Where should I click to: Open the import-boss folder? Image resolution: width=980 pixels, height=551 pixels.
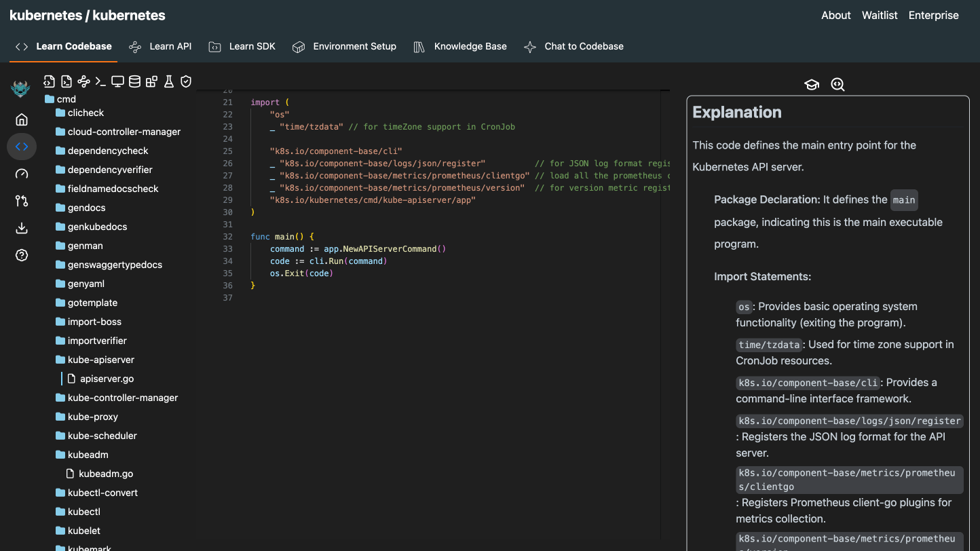88,322
